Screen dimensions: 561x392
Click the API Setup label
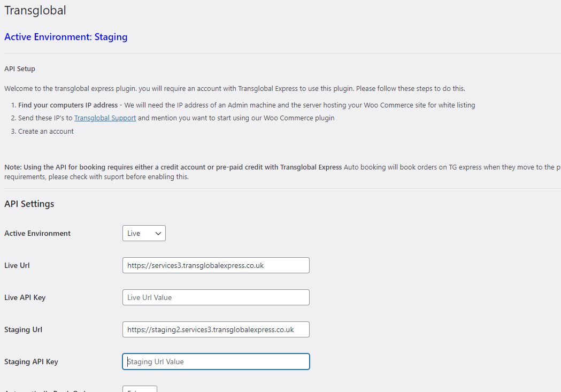click(20, 68)
